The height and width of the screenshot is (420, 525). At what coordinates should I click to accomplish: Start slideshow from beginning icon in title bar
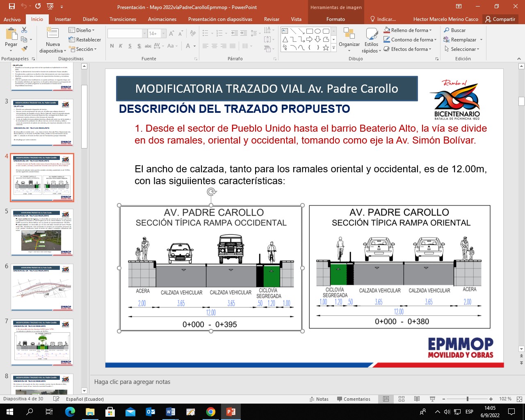point(50,6)
